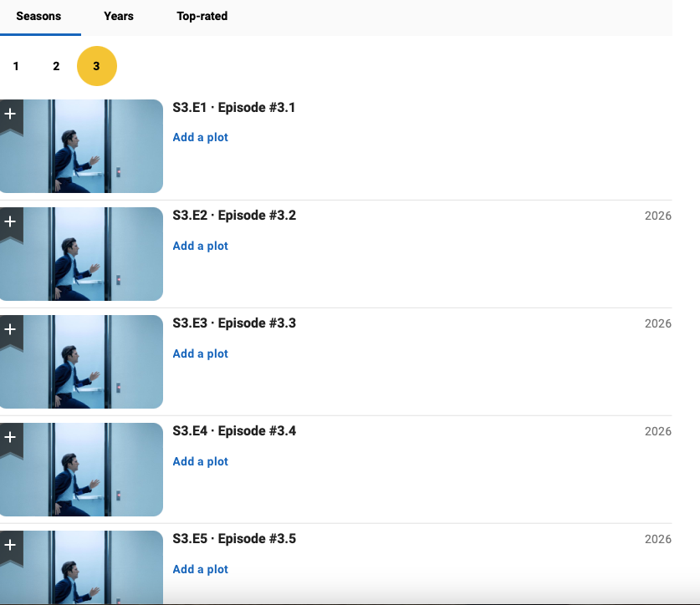The width and height of the screenshot is (700, 605).
Task: Open the thumbnail image of Episode #3.5
Action: 81,567
